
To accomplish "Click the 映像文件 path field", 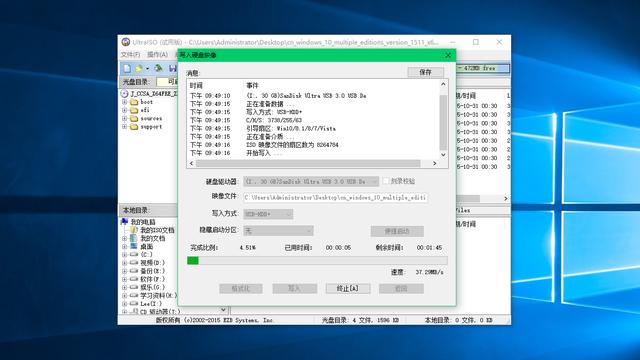I will pos(336,198).
